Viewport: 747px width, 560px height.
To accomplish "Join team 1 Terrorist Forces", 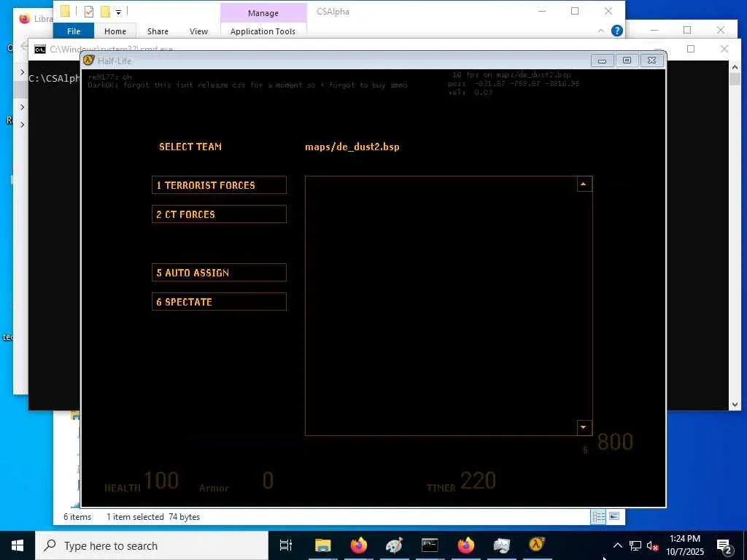I will click(x=219, y=185).
